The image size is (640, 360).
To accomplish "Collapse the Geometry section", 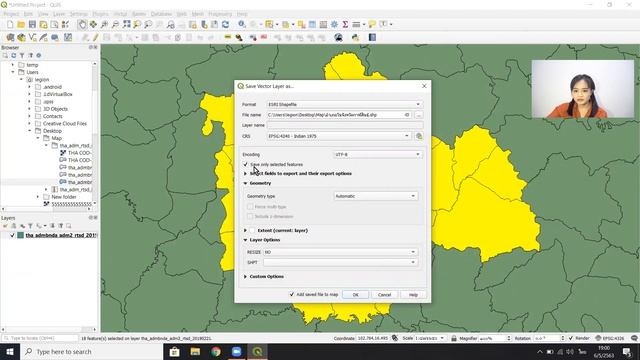I will [x=245, y=184].
